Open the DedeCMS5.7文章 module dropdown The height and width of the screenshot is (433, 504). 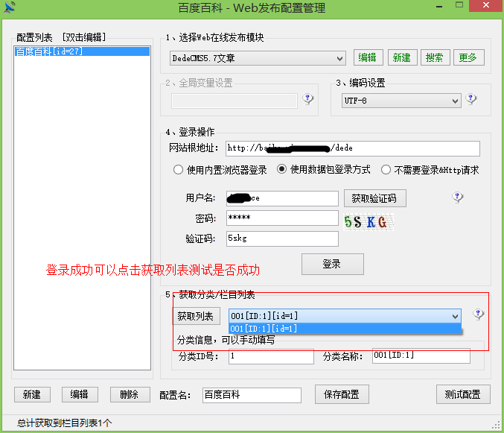click(339, 58)
